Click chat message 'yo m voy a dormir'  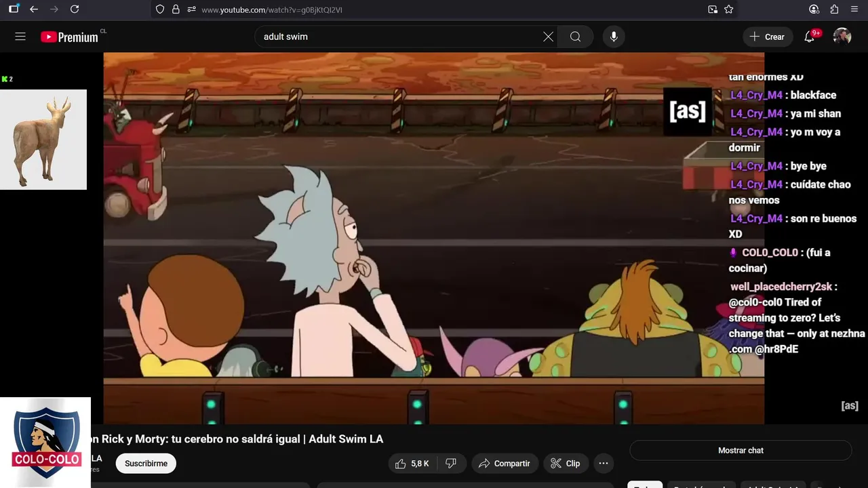click(x=785, y=140)
